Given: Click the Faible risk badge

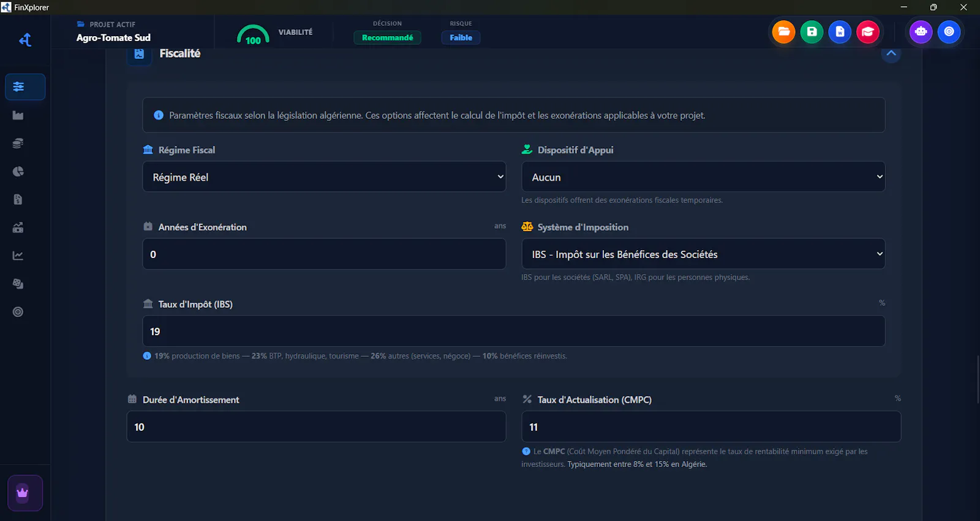Looking at the screenshot, I should point(461,37).
